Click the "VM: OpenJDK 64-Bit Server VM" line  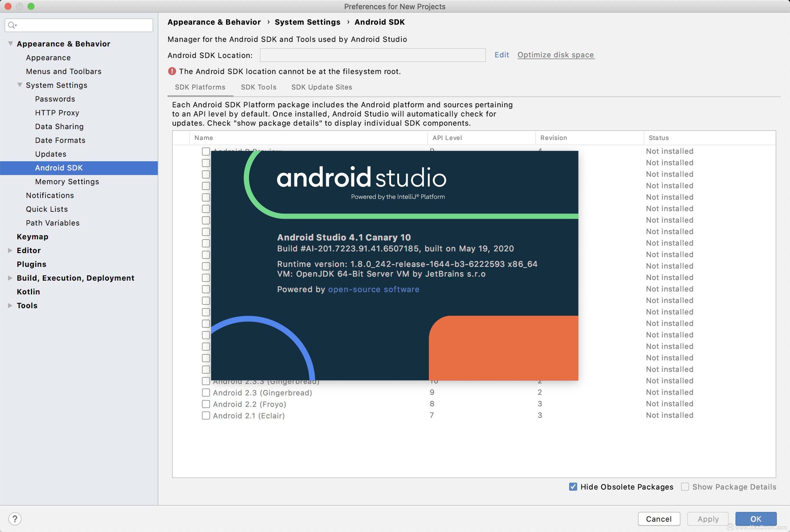[x=381, y=274]
